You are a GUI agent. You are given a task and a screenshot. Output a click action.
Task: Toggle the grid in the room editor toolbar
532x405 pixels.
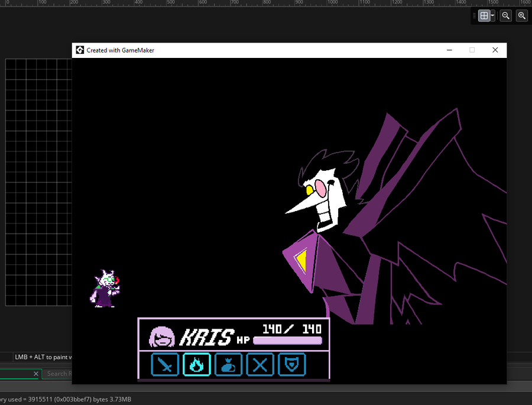(x=484, y=15)
